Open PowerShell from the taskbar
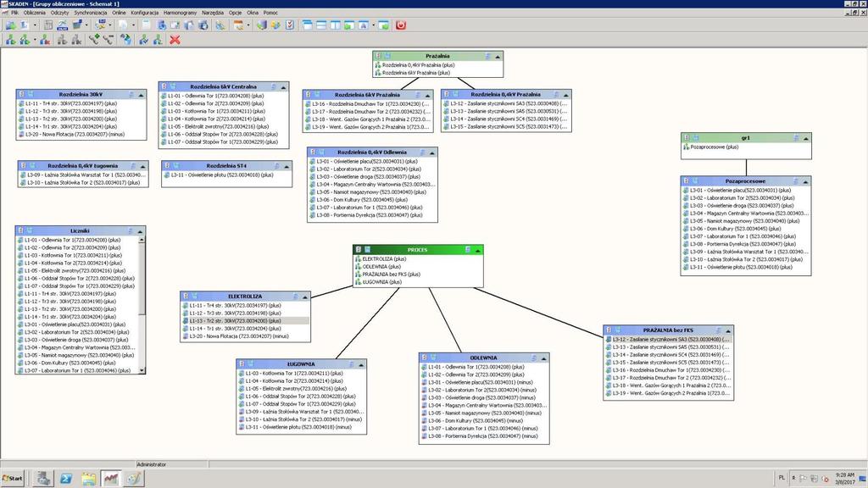The width and height of the screenshot is (868, 488). point(66,478)
